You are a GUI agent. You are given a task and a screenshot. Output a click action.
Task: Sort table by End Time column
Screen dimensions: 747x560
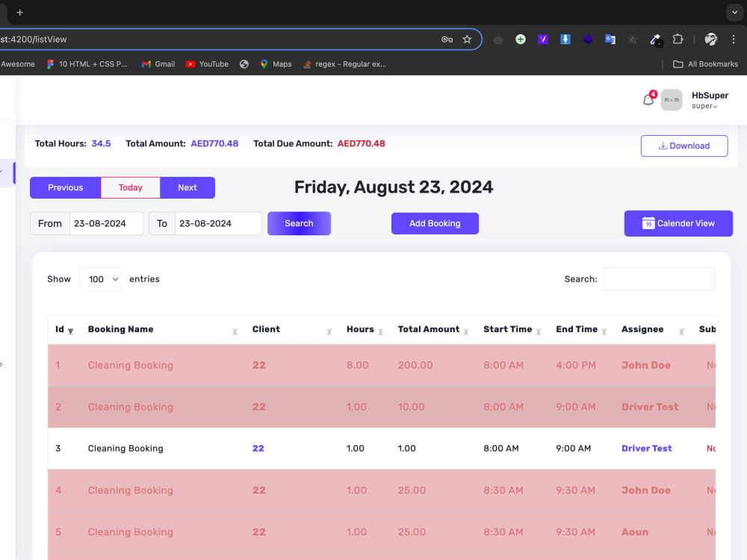[580, 329]
